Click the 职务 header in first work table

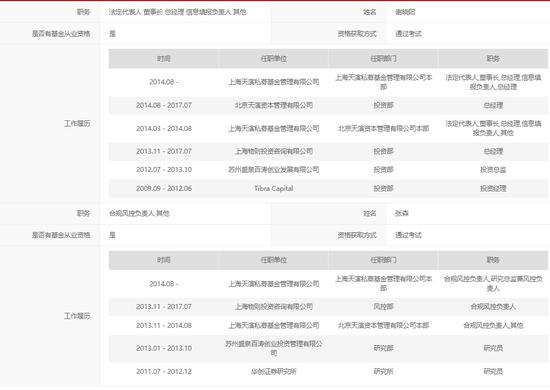[x=493, y=59]
